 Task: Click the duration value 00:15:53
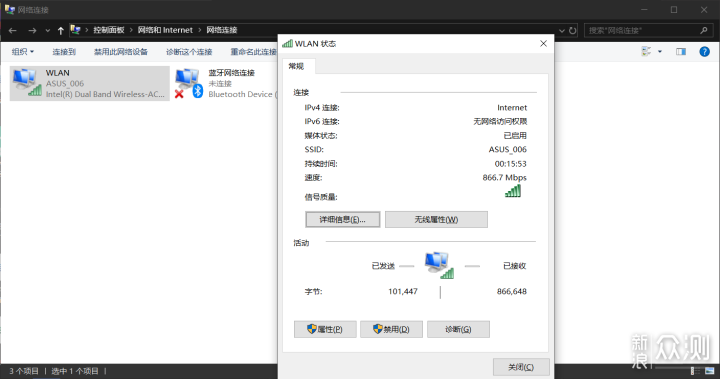(x=510, y=164)
